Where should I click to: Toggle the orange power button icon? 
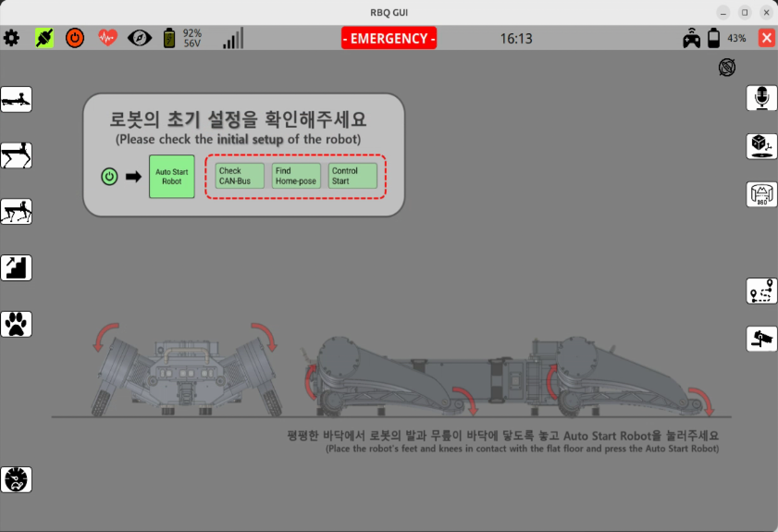point(75,38)
